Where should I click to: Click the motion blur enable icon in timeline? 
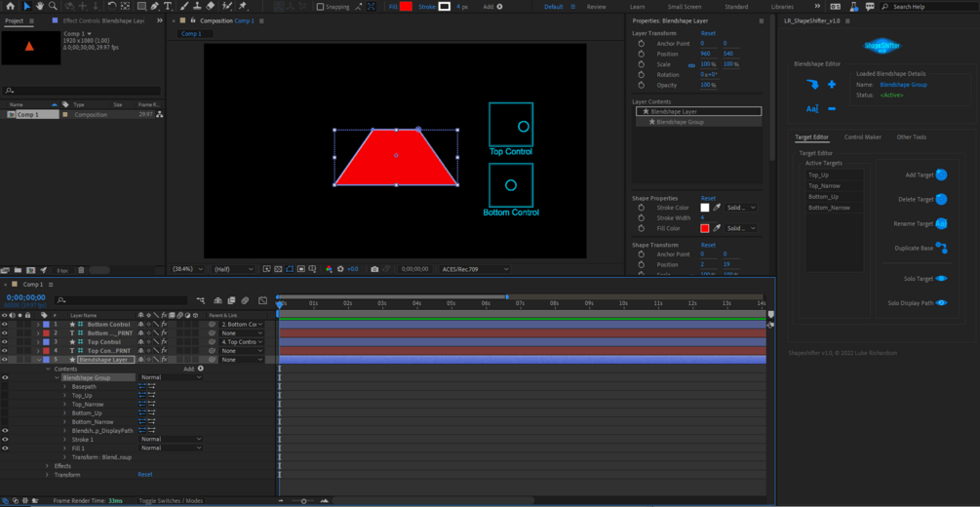[x=246, y=300]
